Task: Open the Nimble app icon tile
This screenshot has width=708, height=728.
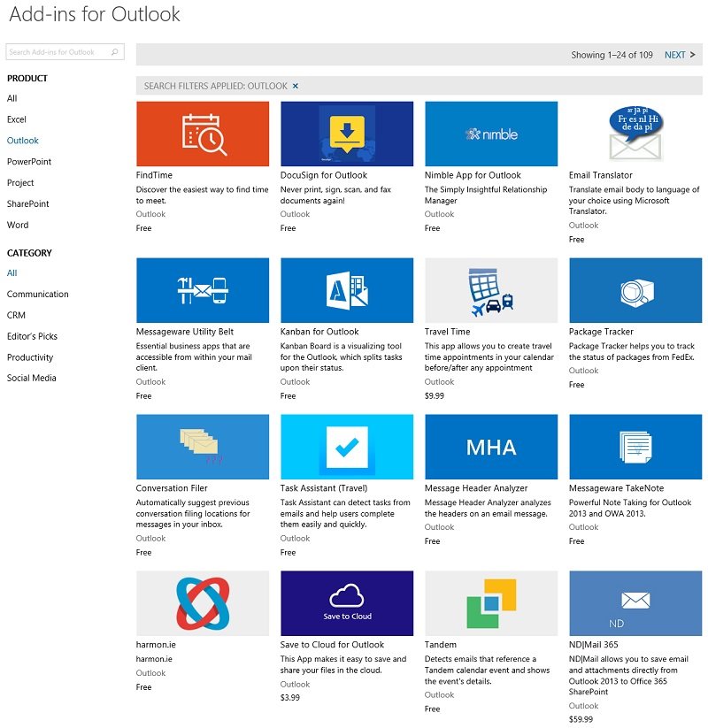Action: point(491,134)
